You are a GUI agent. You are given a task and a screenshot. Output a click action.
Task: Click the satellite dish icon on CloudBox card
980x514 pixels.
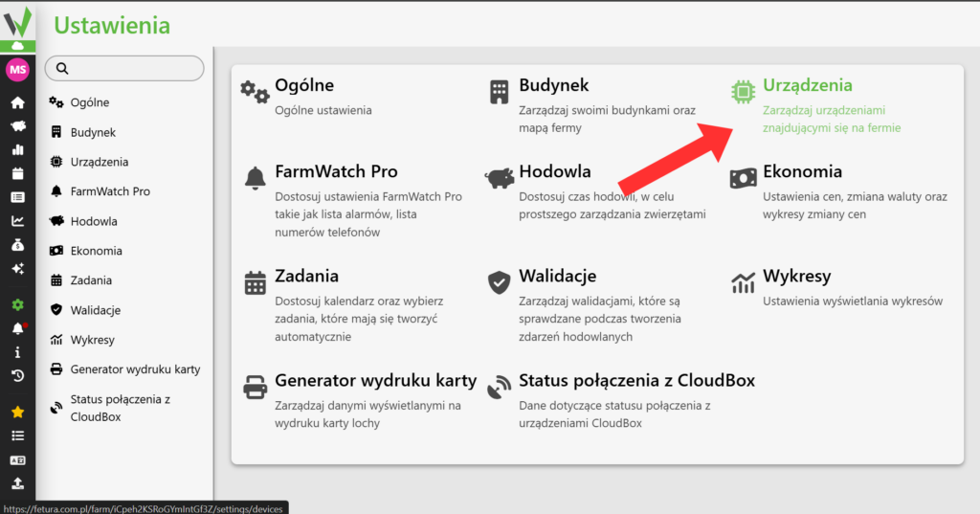(499, 387)
